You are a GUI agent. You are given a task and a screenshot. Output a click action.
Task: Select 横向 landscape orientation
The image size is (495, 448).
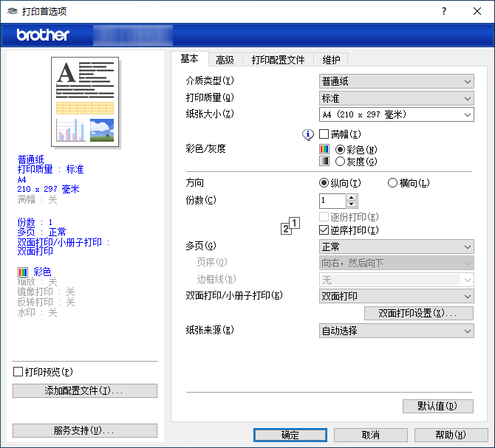pyautogui.click(x=392, y=183)
